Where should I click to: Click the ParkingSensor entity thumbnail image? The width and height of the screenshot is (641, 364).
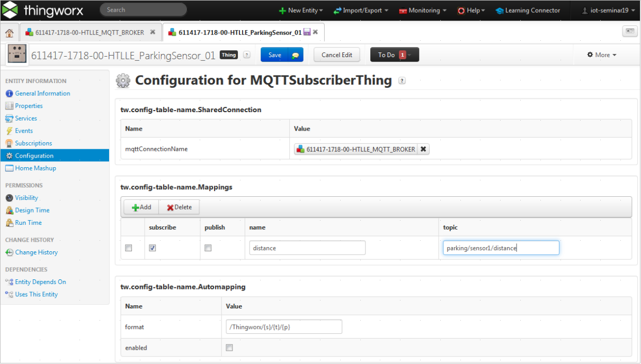click(17, 54)
